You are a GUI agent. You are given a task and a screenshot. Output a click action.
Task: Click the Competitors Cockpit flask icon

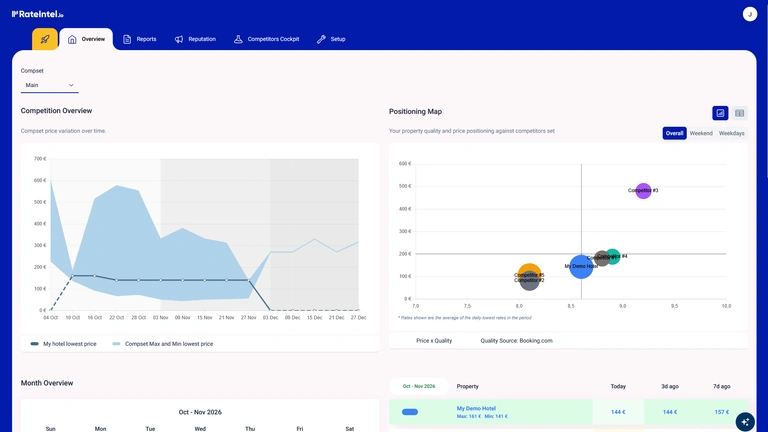tap(238, 39)
